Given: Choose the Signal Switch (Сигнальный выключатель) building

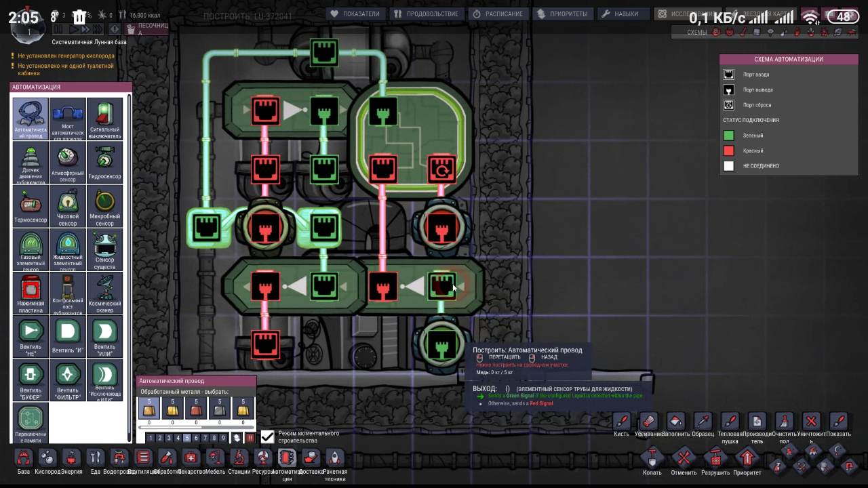Looking at the screenshot, I should coord(104,117).
